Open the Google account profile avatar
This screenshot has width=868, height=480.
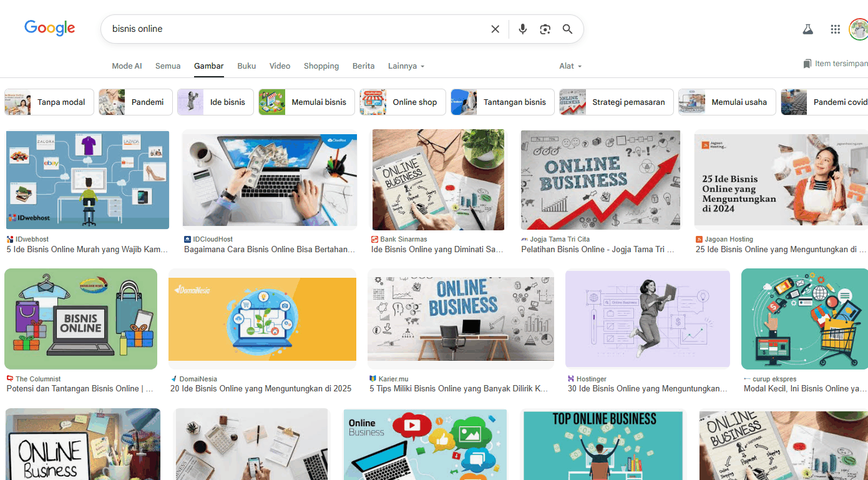(x=859, y=29)
